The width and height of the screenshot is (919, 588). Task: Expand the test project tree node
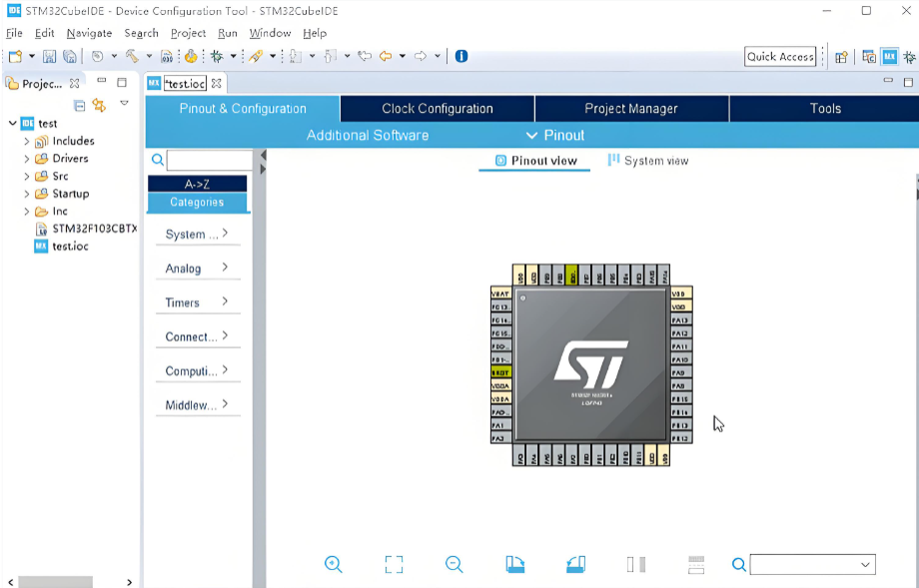[12, 123]
